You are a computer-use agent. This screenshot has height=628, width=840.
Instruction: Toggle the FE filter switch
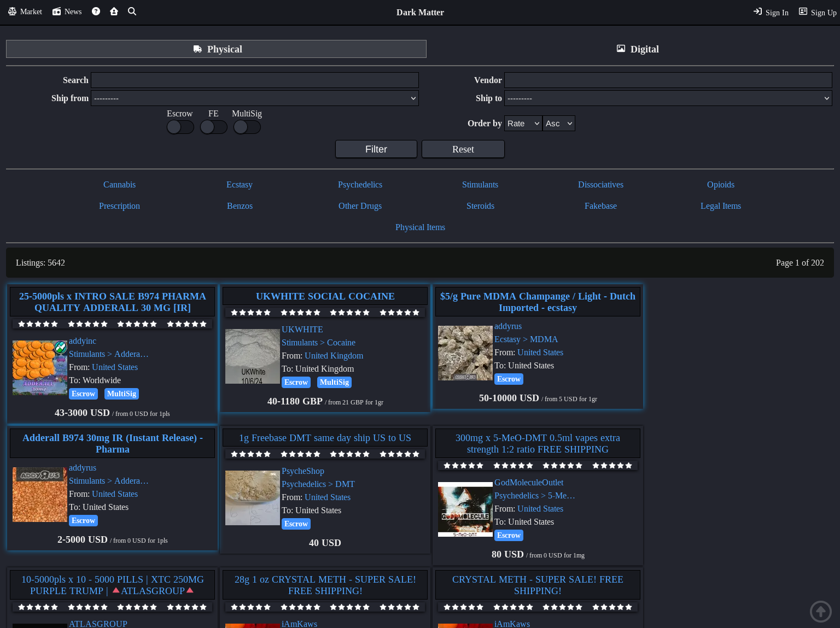pos(213,127)
